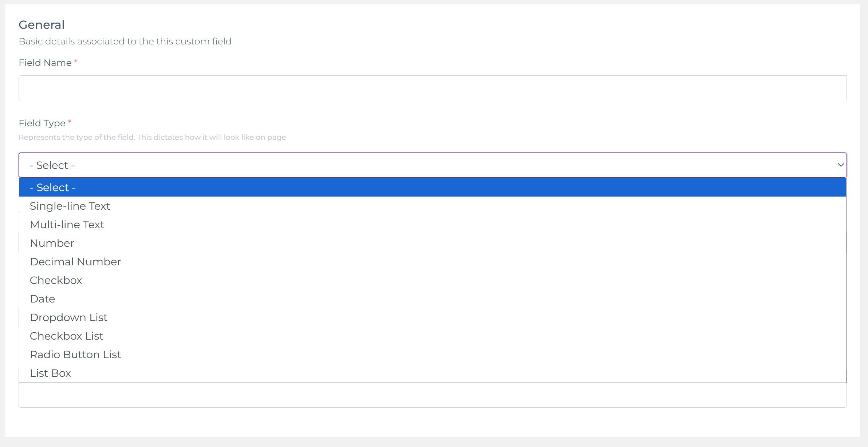Click the Field Type label
This screenshot has height=447, width=868.
[x=42, y=123]
